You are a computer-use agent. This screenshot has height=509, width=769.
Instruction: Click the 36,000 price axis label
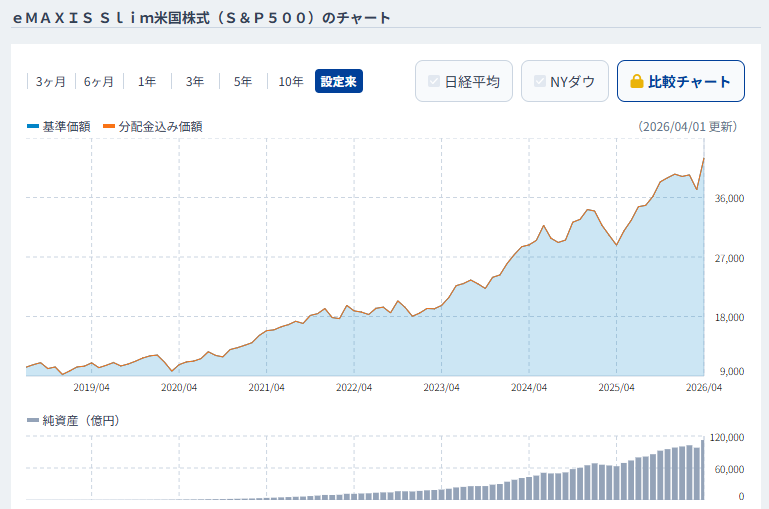729,198
